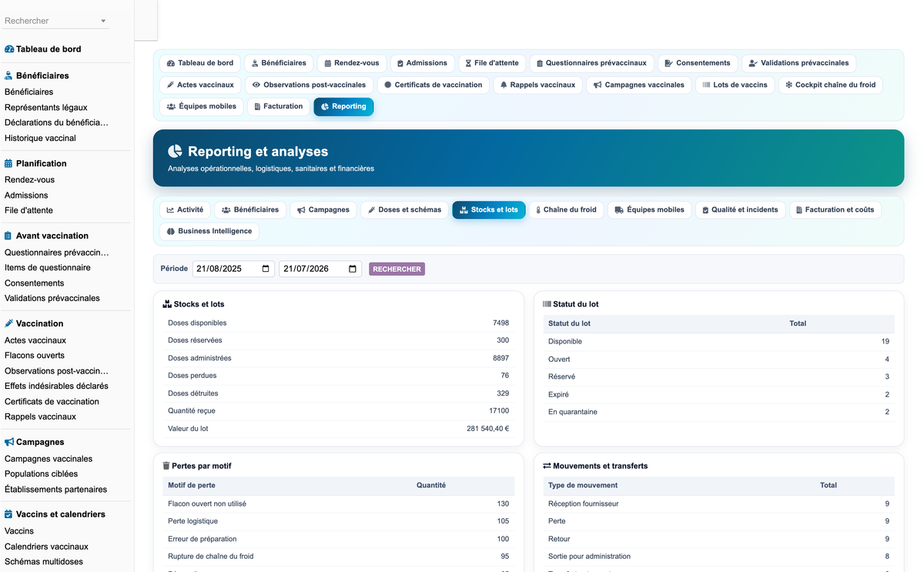
Task: Open the Consentements top tab
Action: [698, 63]
